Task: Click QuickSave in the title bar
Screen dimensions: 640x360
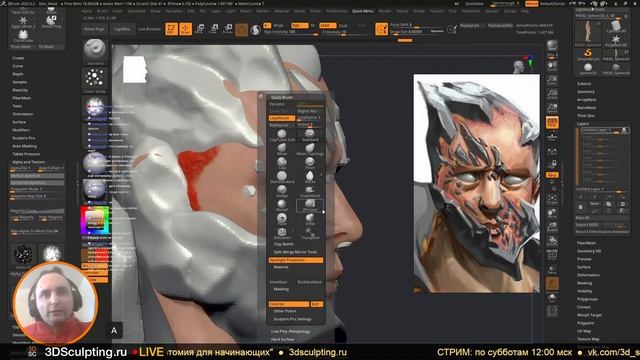Action: tap(474, 4)
